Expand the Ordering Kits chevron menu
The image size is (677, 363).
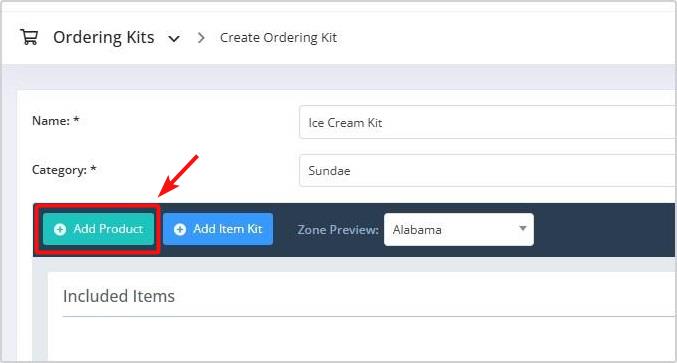click(174, 39)
